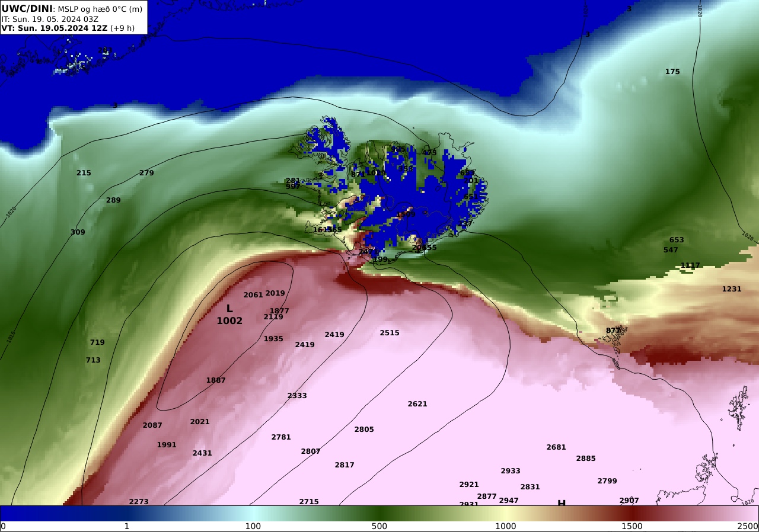This screenshot has width=759, height=532.
Task: Click the height value 2885
Action: tap(586, 459)
